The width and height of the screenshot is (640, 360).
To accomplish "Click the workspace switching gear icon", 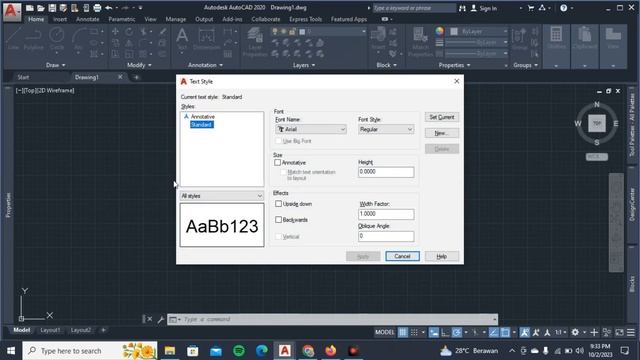I will [575, 332].
